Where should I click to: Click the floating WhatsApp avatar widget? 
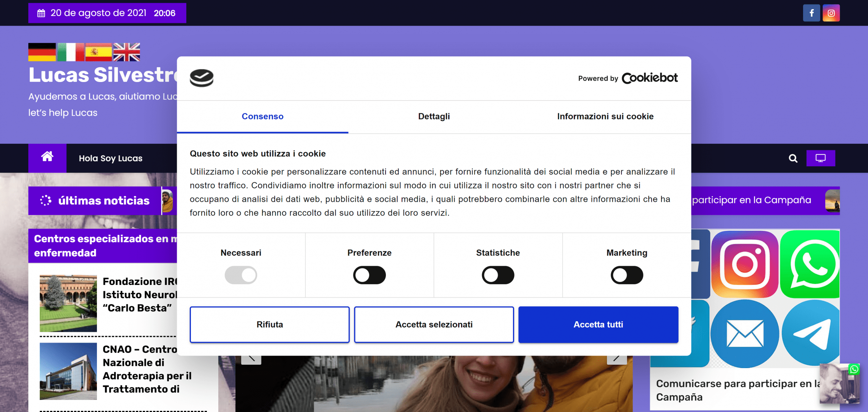pyautogui.click(x=839, y=383)
